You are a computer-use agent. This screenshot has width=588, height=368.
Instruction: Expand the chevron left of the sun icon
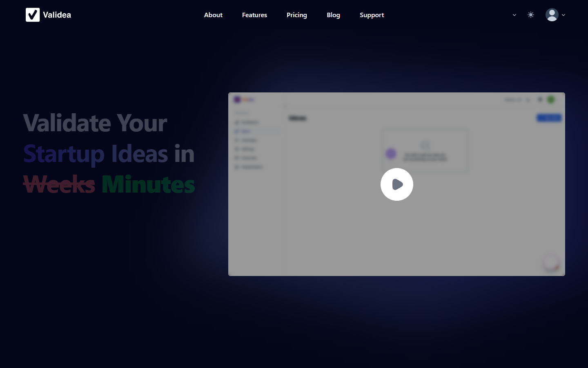[514, 15]
